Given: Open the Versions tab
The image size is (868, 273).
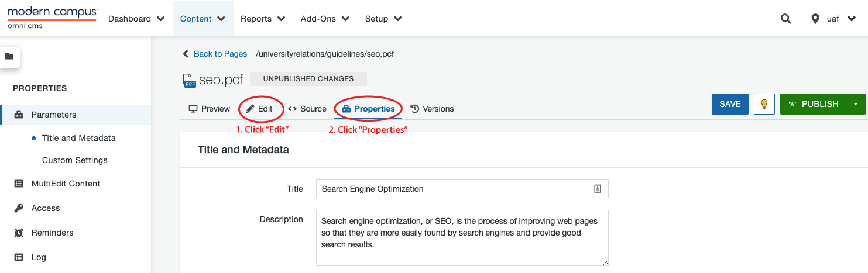Looking at the screenshot, I should point(432,109).
